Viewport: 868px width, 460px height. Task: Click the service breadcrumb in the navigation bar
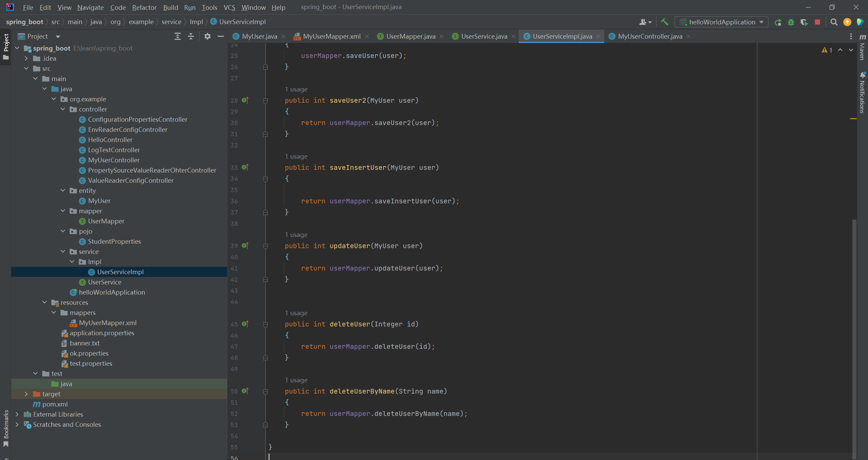(171, 22)
